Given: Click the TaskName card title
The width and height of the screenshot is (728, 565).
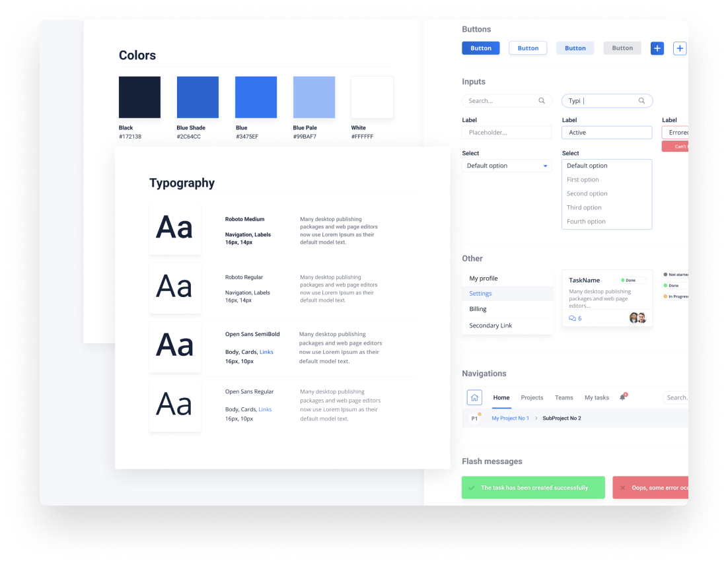Looking at the screenshot, I should click(584, 280).
